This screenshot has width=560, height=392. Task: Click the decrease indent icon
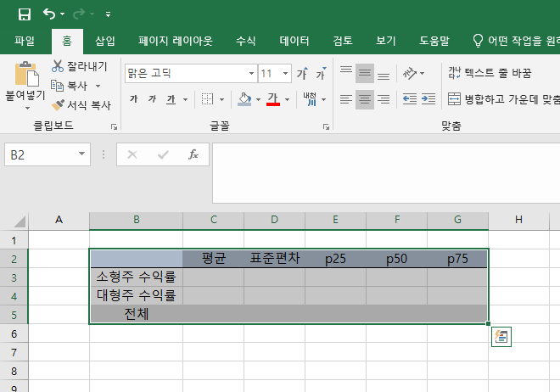tap(409, 99)
